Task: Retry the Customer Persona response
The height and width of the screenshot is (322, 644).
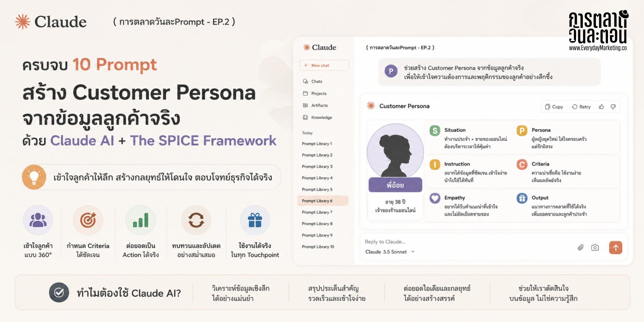Action: pos(581,107)
